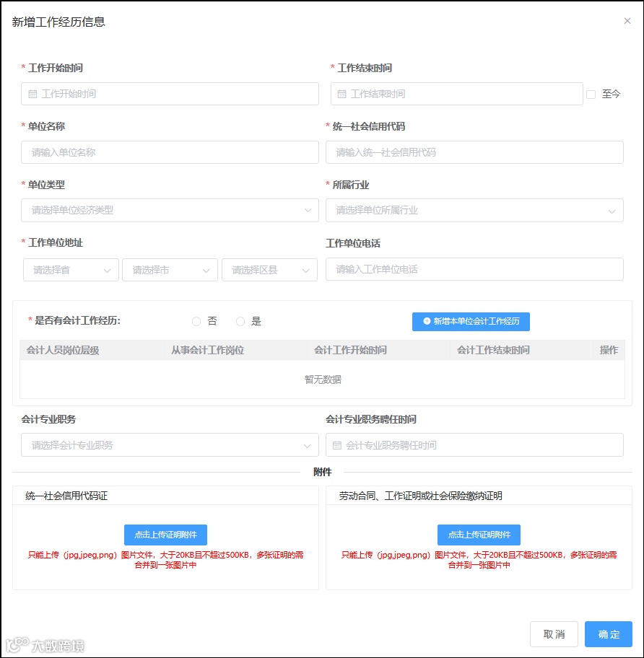Click calendar icon in 会计专业职务聘任时间 field

tap(336, 445)
